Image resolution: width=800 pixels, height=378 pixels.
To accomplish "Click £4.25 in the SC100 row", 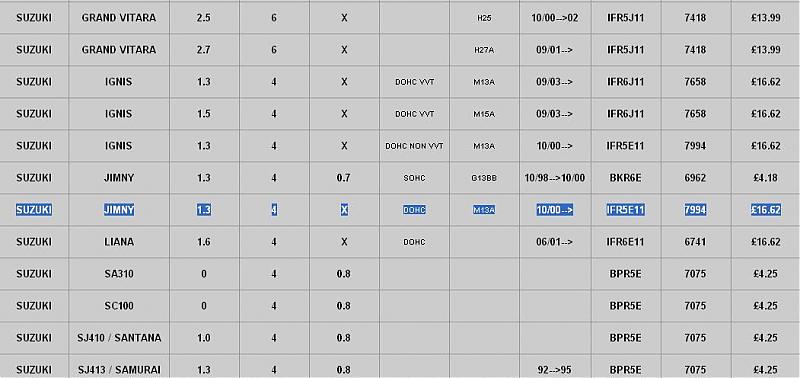I will tap(766, 306).
